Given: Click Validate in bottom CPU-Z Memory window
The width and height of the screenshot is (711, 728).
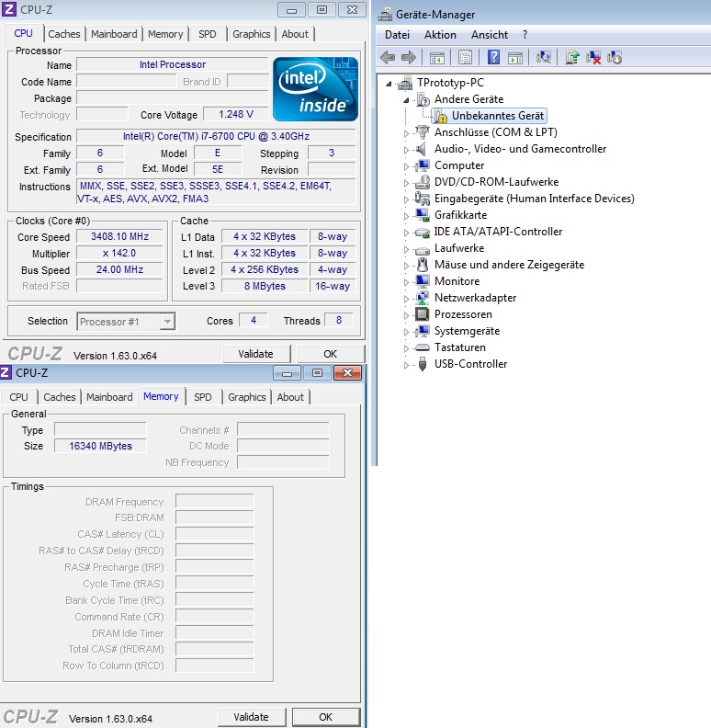Looking at the screenshot, I should click(x=251, y=717).
